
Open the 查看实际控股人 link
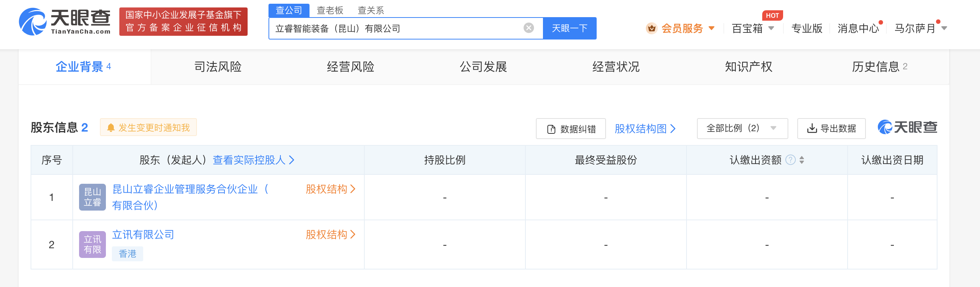click(x=253, y=160)
